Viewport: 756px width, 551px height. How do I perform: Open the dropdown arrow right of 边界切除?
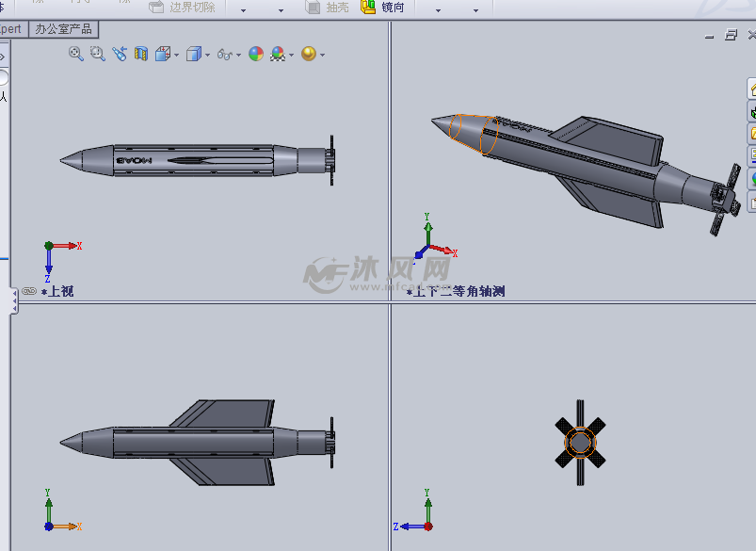pos(243,10)
